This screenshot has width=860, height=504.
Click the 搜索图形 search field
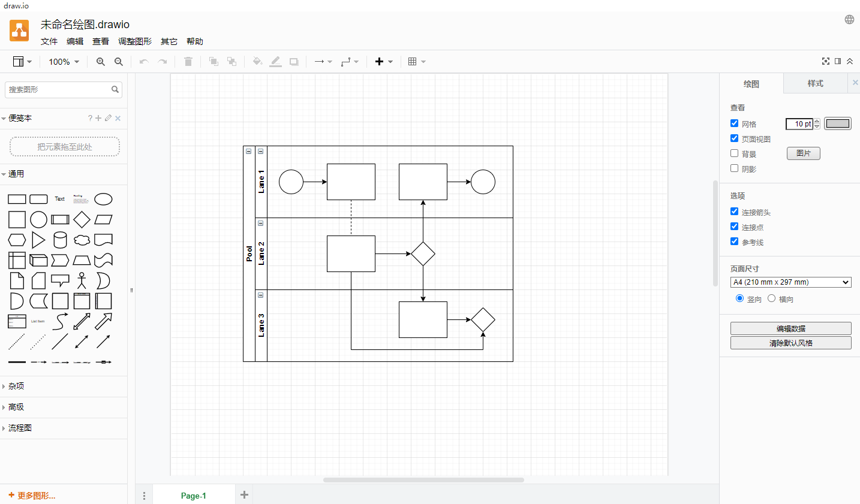[64, 89]
